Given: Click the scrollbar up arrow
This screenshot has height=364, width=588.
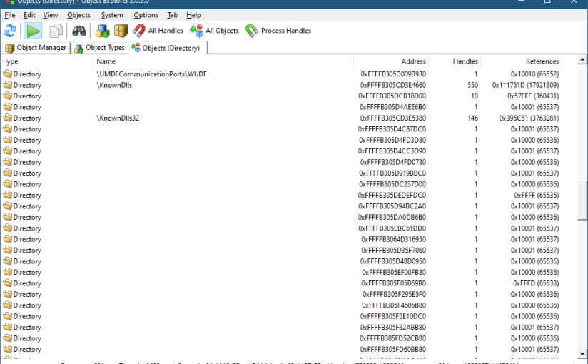Looking at the screenshot, I should 582,59.
